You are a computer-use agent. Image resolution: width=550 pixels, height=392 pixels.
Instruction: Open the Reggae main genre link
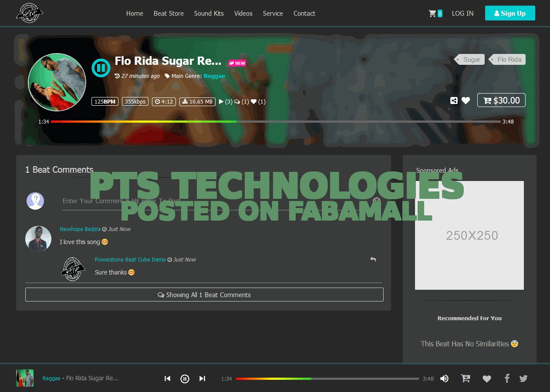214,76
